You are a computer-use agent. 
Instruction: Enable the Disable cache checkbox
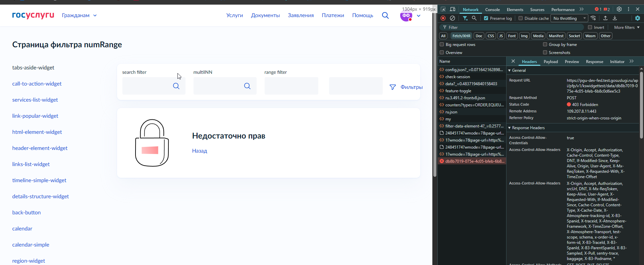[521, 18]
